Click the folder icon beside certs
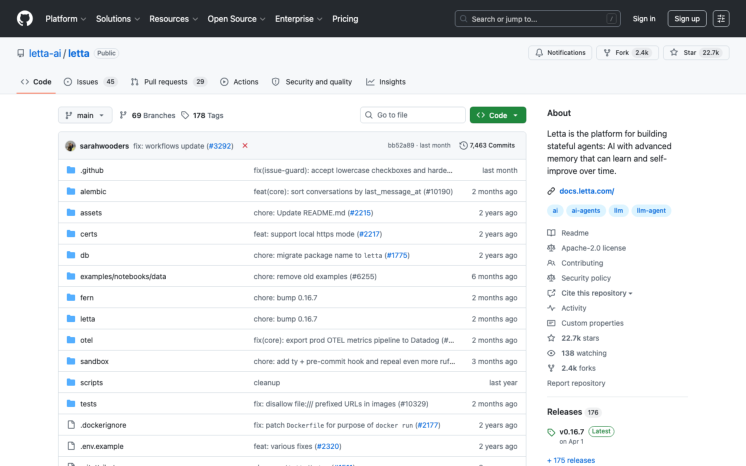The width and height of the screenshot is (746, 466). tap(71, 234)
